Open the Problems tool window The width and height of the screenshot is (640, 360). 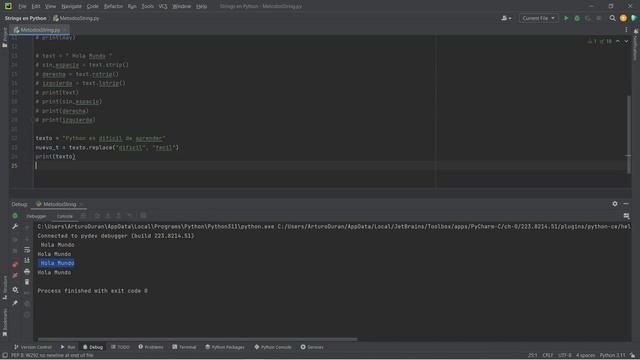[151, 347]
